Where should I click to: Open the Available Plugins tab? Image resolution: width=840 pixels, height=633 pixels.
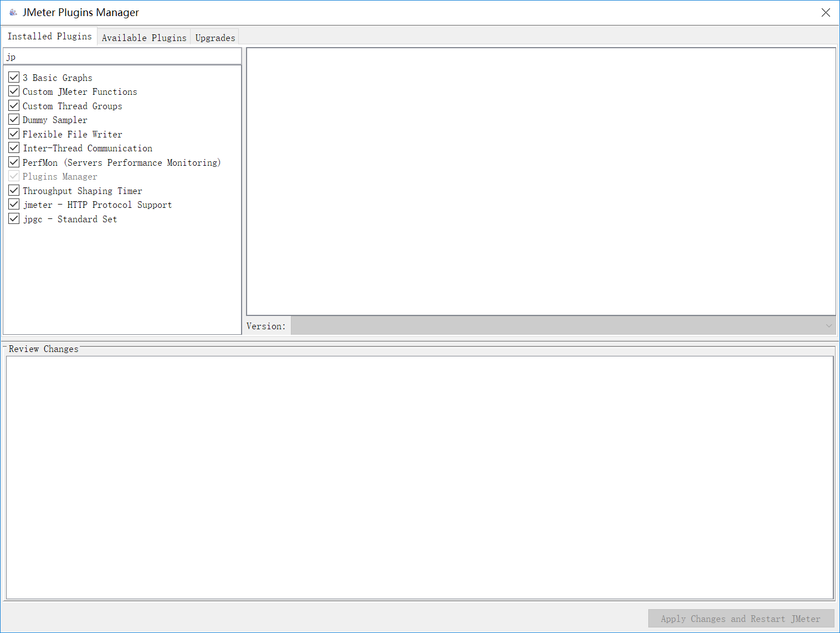pos(144,38)
